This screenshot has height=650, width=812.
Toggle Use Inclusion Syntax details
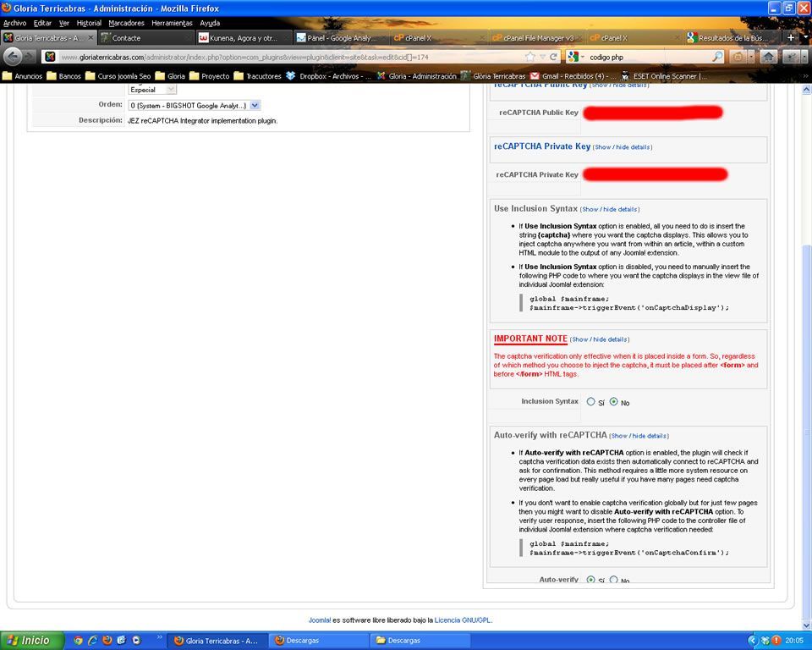click(610, 209)
